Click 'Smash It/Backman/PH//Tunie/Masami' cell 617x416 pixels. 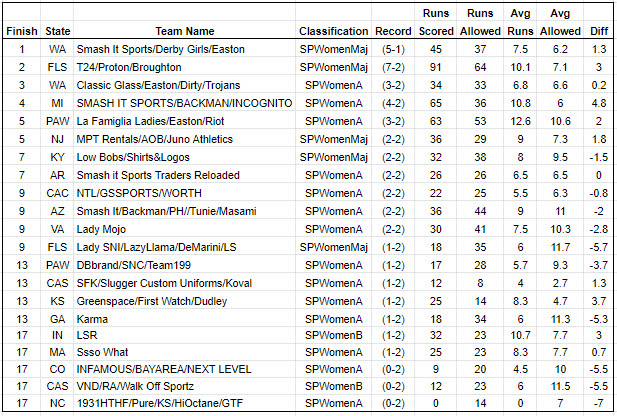[166, 211]
